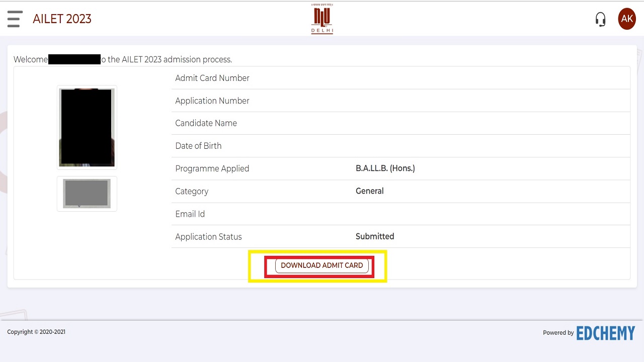Select the AILET 2023 header title

(62, 19)
